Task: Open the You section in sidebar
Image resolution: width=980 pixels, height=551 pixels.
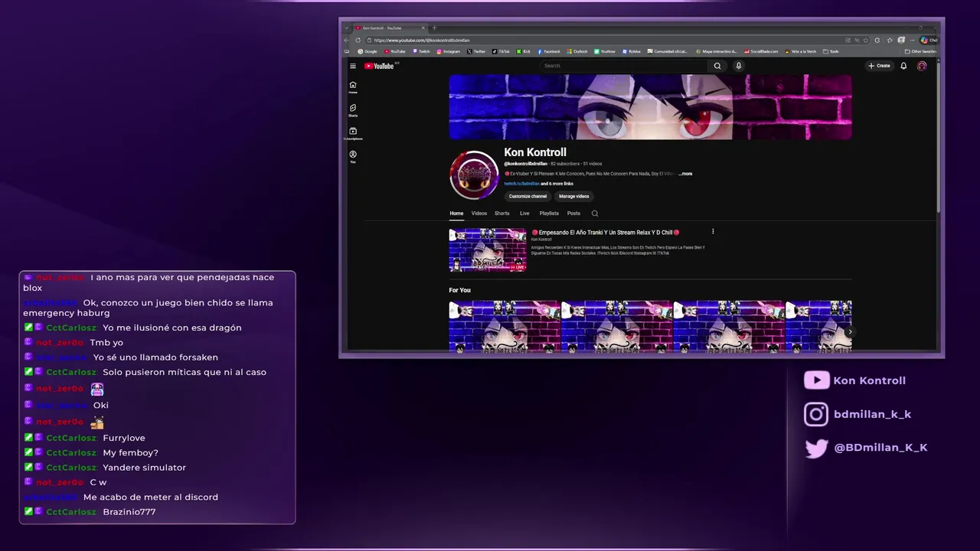Action: (x=353, y=156)
